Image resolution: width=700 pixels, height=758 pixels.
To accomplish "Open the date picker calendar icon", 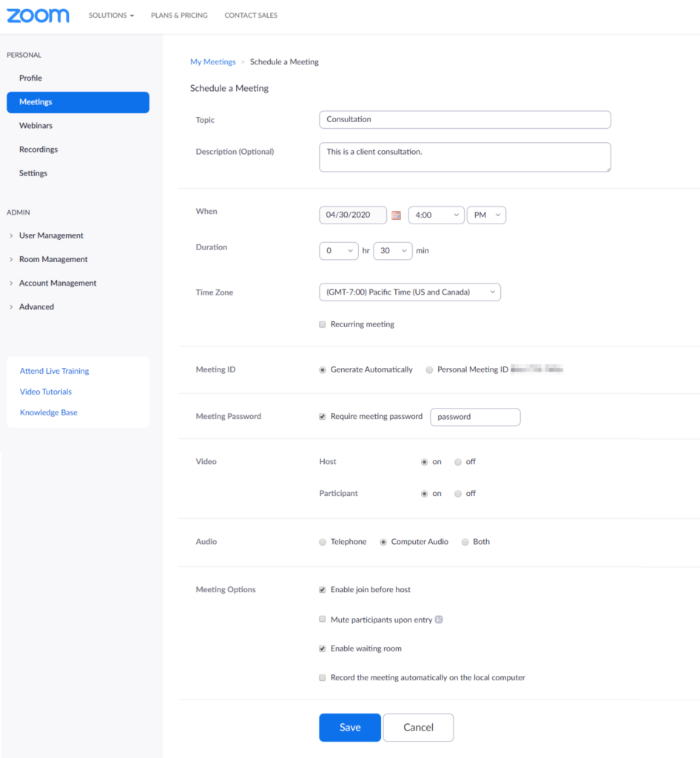I will 396,215.
